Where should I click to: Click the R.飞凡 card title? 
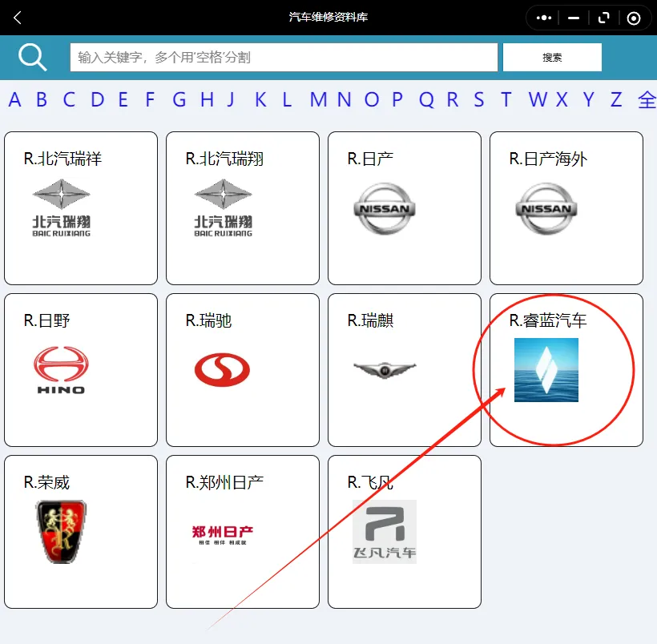(x=370, y=483)
